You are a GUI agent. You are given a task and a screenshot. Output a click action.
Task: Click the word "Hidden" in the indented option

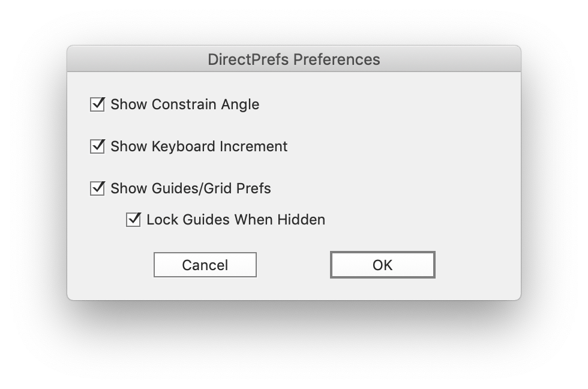coord(301,220)
